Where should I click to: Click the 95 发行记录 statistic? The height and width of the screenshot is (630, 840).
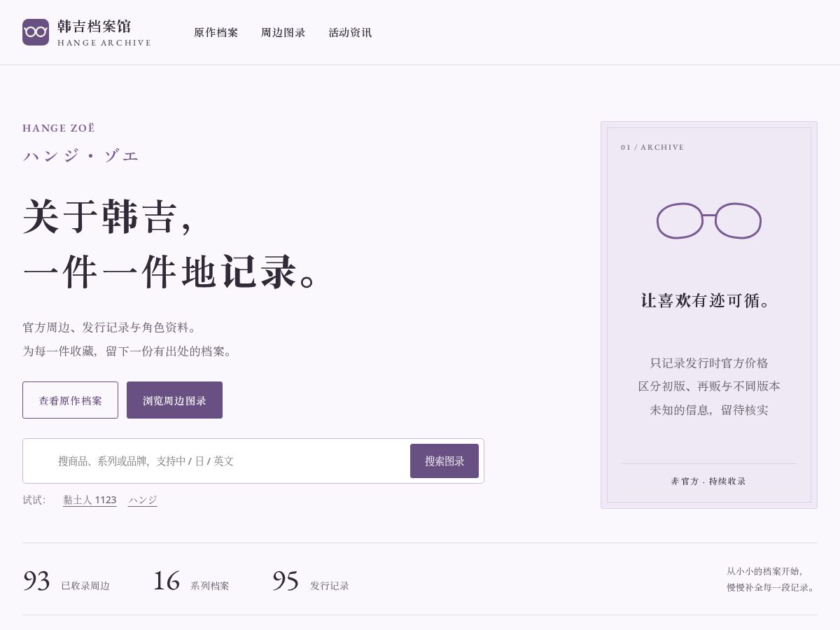coord(311,581)
